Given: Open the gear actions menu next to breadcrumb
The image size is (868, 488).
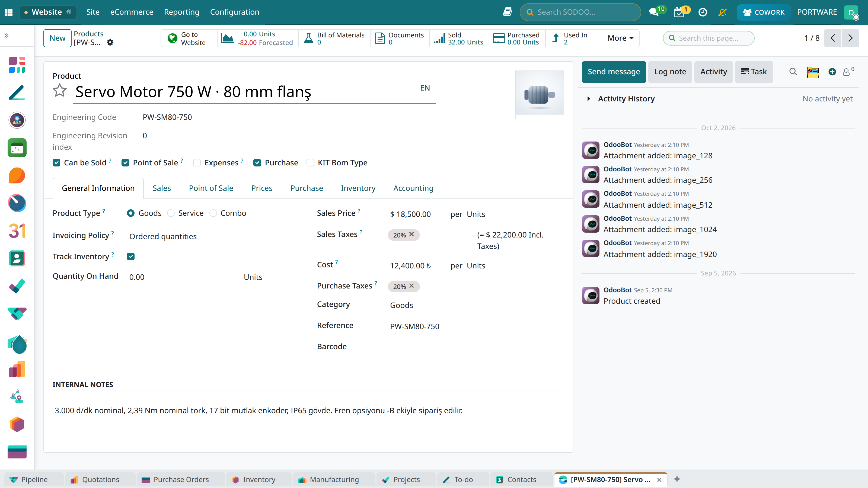Looking at the screenshot, I should click(x=110, y=43).
